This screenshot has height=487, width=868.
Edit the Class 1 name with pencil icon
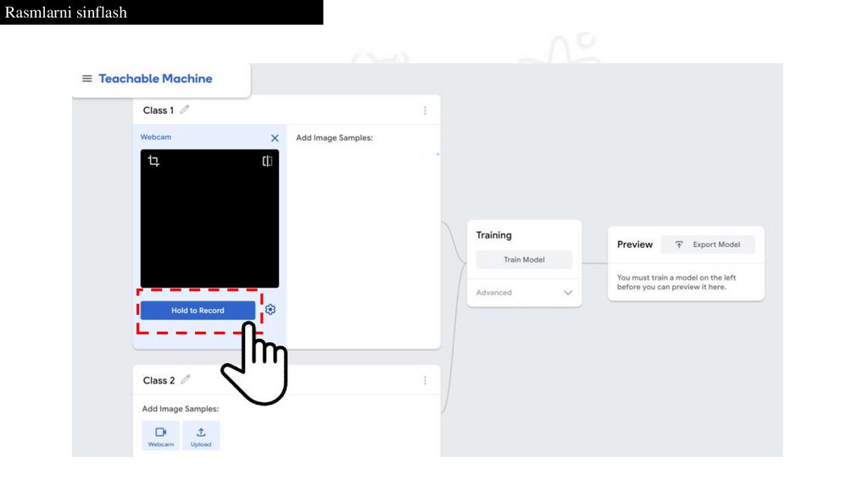coord(184,109)
